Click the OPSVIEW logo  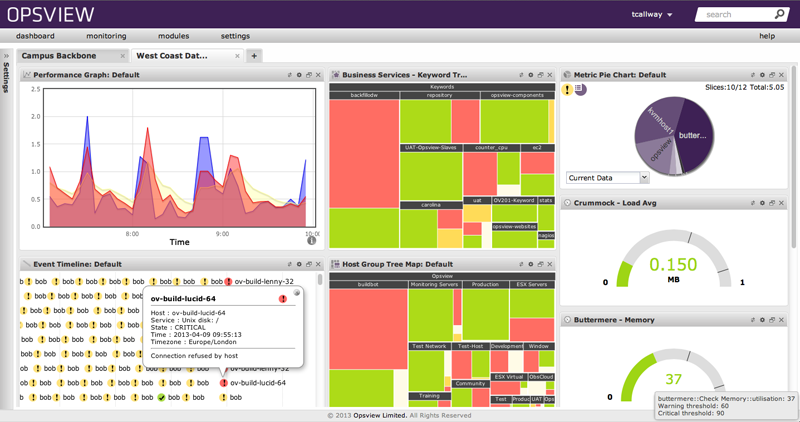[51, 14]
